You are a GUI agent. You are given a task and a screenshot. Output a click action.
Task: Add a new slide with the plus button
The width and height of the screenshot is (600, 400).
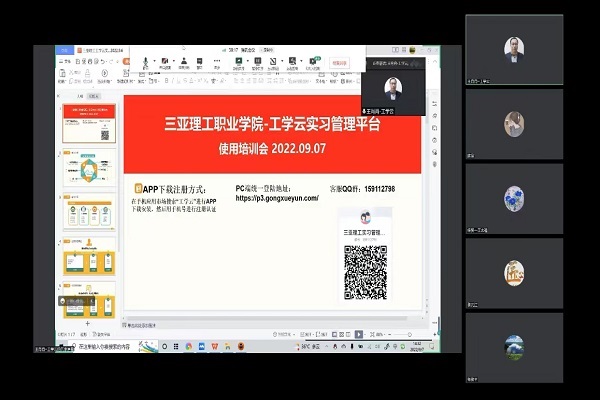pos(87,324)
